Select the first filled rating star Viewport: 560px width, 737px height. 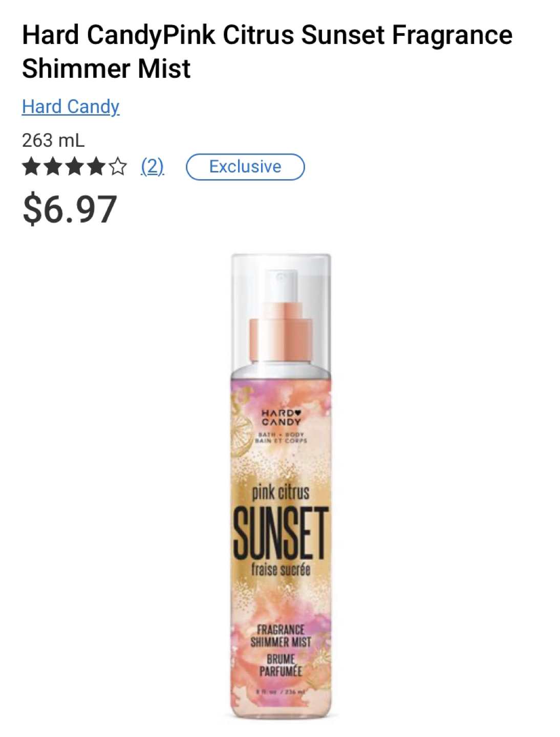(x=32, y=167)
